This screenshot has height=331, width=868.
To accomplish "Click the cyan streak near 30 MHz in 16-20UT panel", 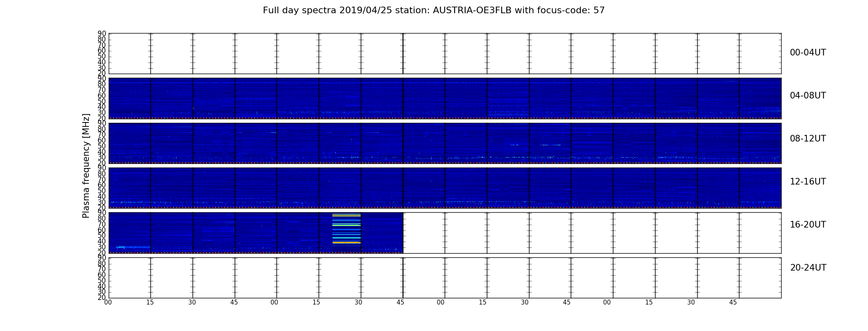I will pos(133,247).
